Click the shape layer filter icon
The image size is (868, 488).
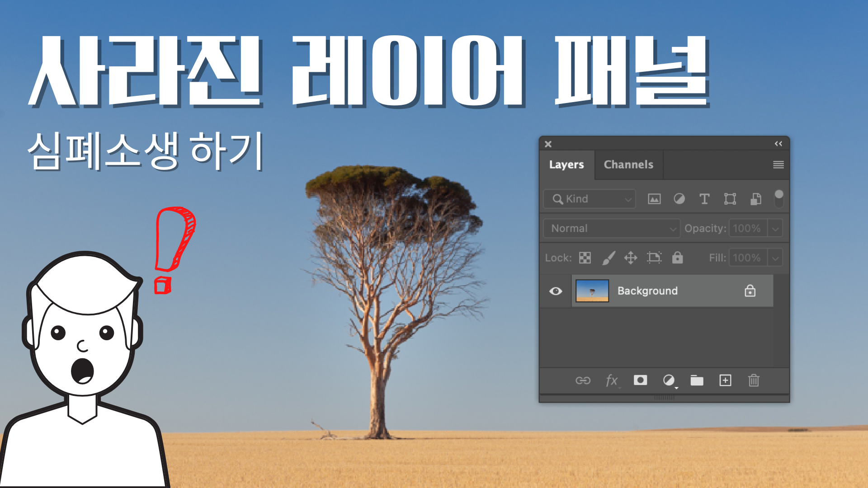coord(730,199)
